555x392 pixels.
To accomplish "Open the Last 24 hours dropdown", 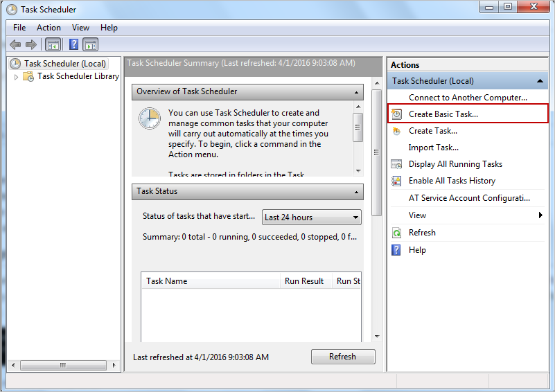I will coord(311,217).
